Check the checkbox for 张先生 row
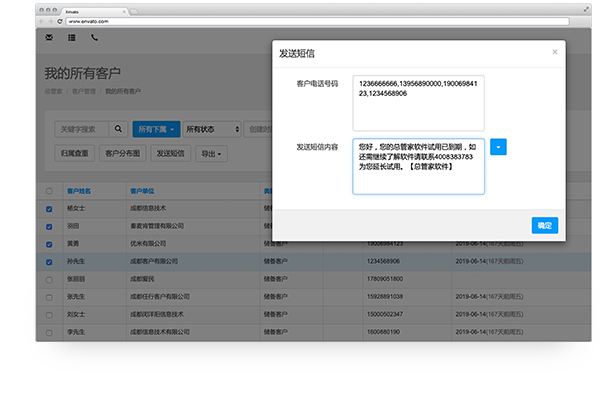600x394 pixels. point(49,297)
